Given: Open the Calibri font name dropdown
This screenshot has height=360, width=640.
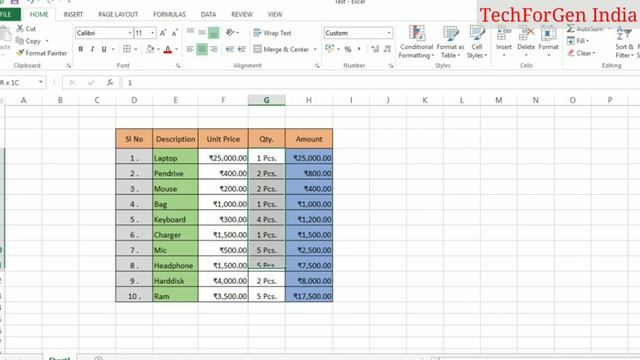Looking at the screenshot, I should coord(130,33).
